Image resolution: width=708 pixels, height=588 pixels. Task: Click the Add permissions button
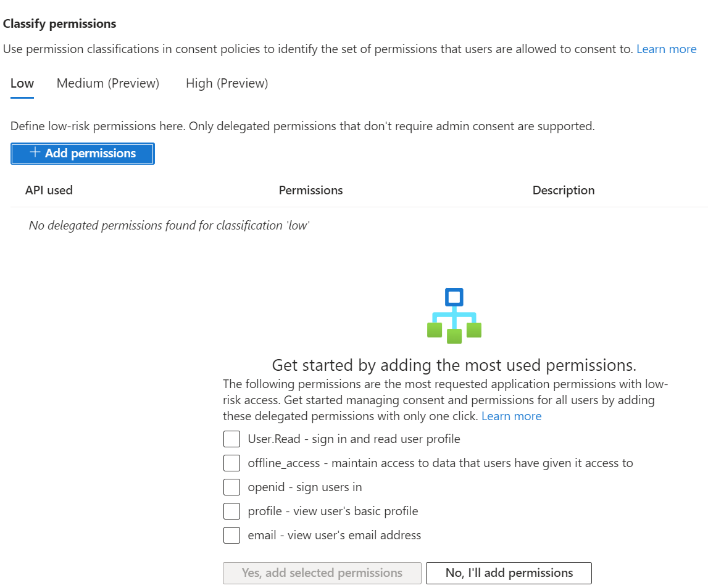click(x=82, y=153)
